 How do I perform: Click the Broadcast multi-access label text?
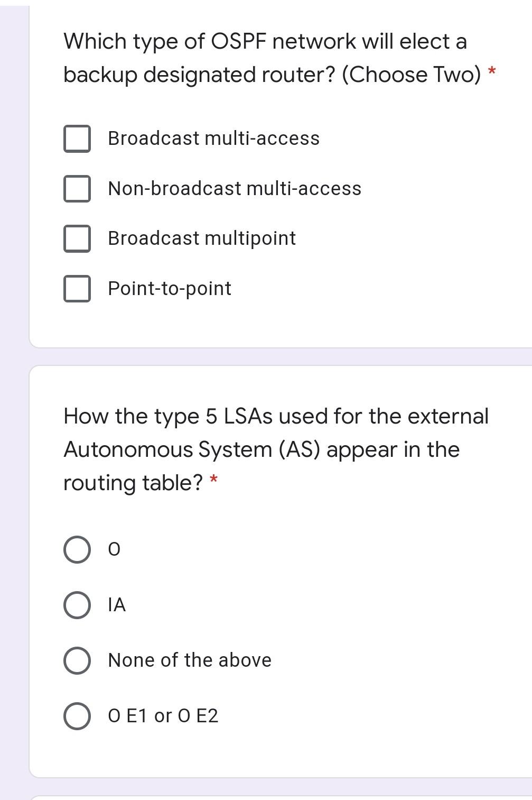point(213,138)
